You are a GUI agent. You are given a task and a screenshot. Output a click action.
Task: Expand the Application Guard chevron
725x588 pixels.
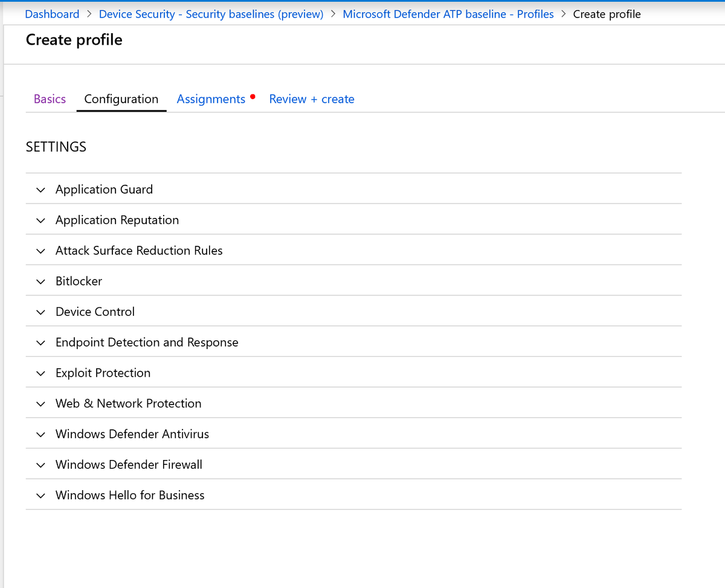click(x=40, y=190)
